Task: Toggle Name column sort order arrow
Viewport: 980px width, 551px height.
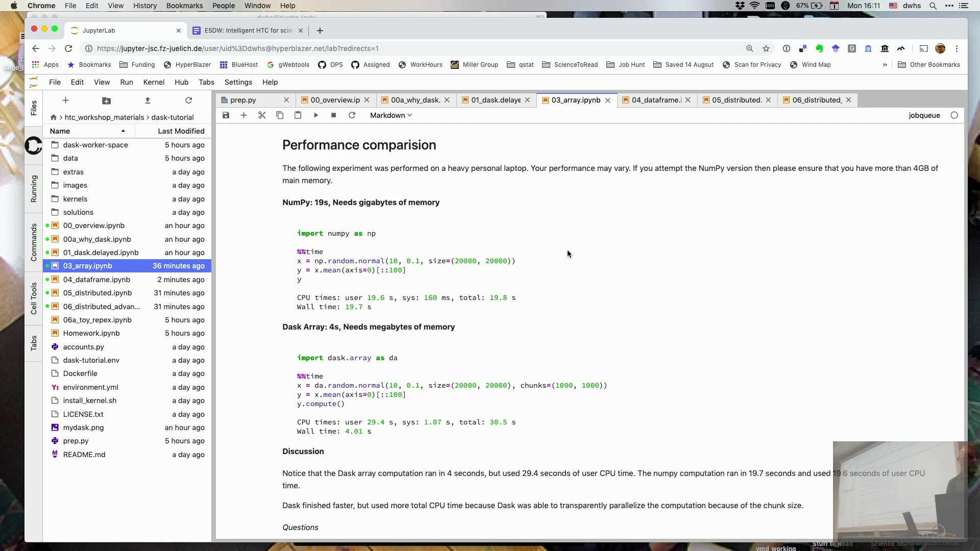Action: pyautogui.click(x=122, y=131)
